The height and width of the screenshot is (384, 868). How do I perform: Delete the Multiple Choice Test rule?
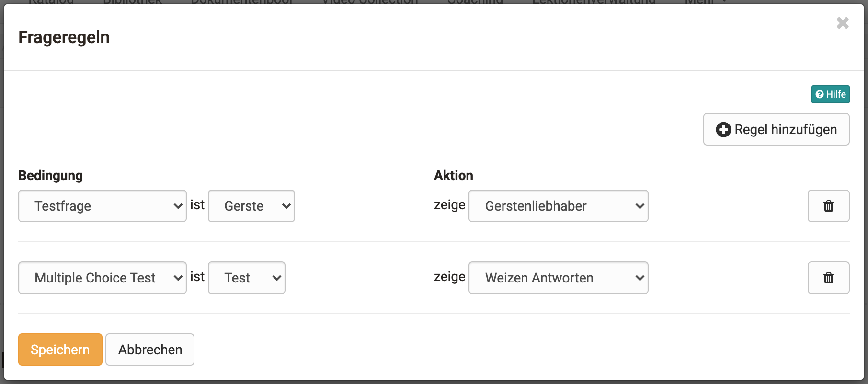coord(828,278)
